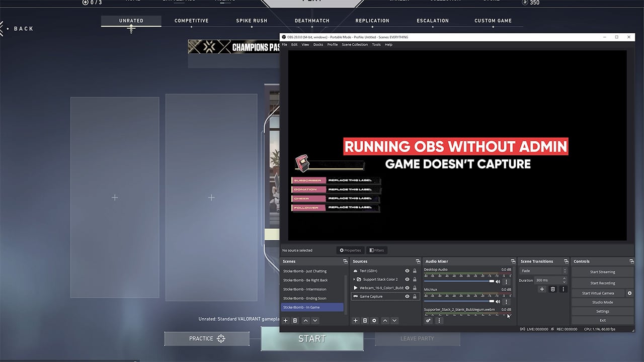
Task: Expand the Support Stack Color 2 group
Action: pos(354,280)
